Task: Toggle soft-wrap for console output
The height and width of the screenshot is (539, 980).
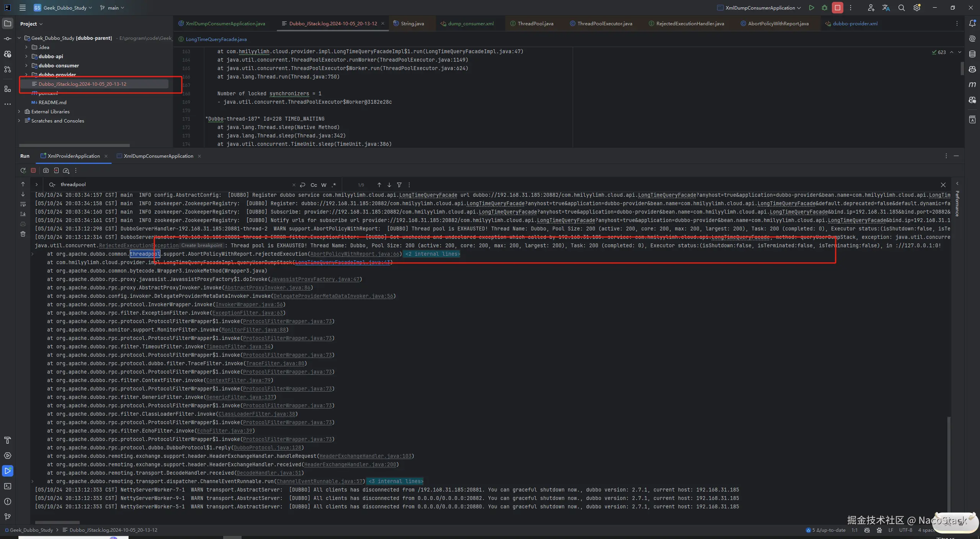Action: (23, 204)
